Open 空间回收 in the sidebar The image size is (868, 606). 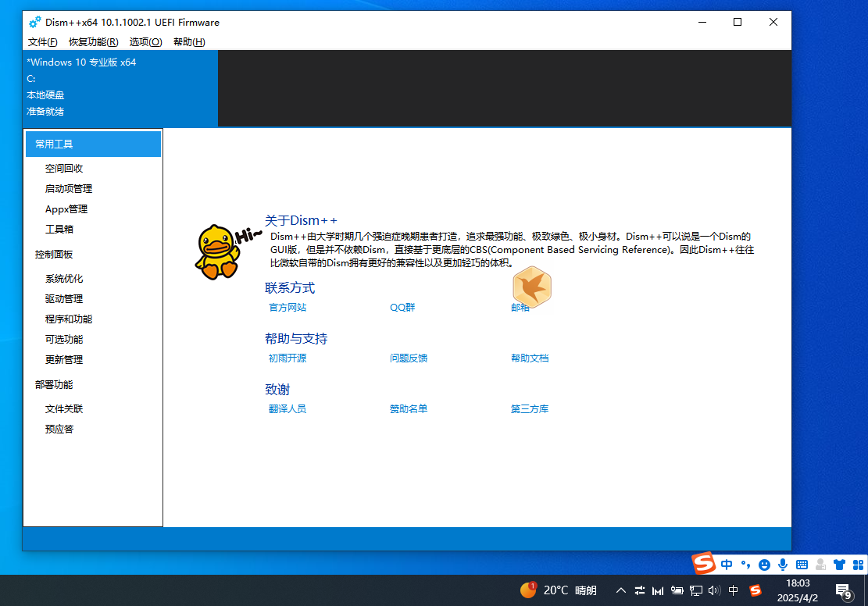pyautogui.click(x=64, y=168)
